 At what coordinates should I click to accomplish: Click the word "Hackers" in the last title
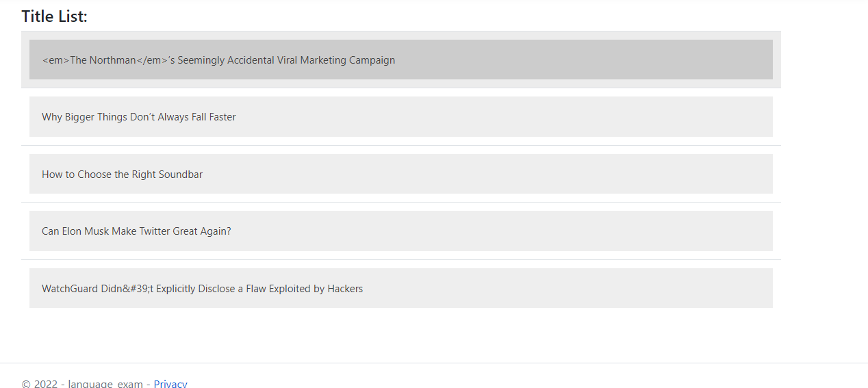point(345,289)
